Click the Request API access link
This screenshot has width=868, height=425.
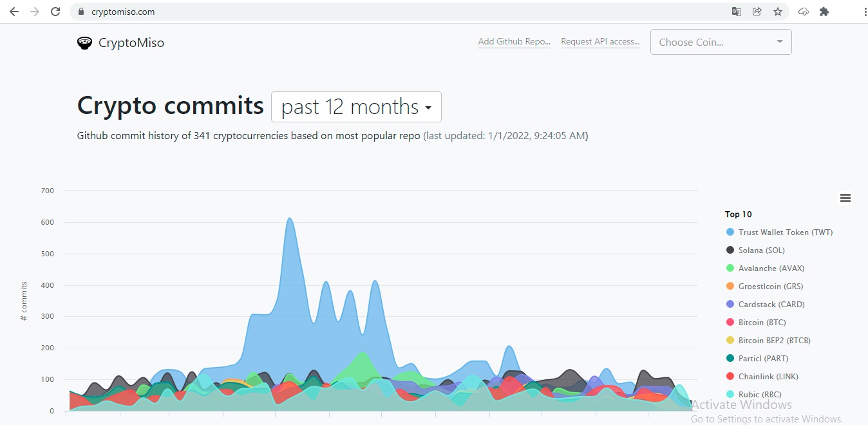(x=600, y=42)
